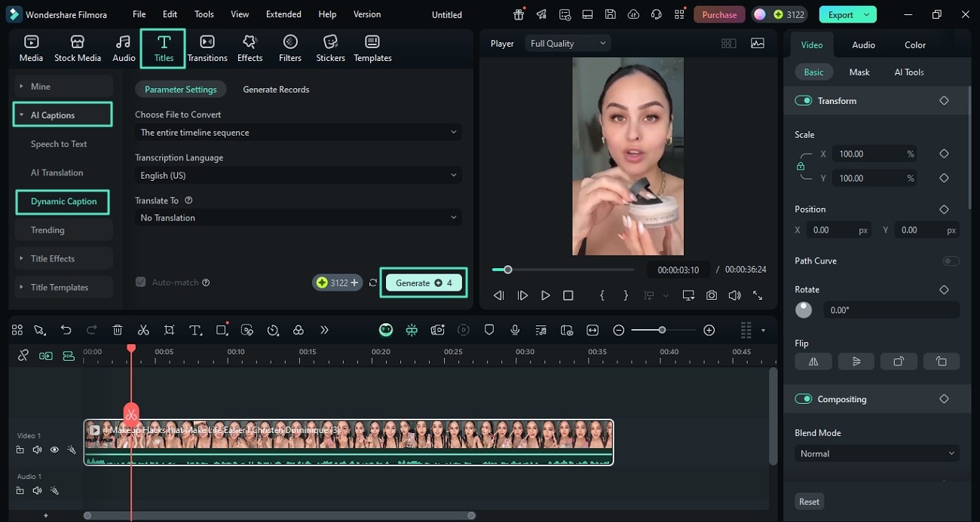Open player volume control
Viewport: 980px width, 522px height.
click(x=734, y=296)
